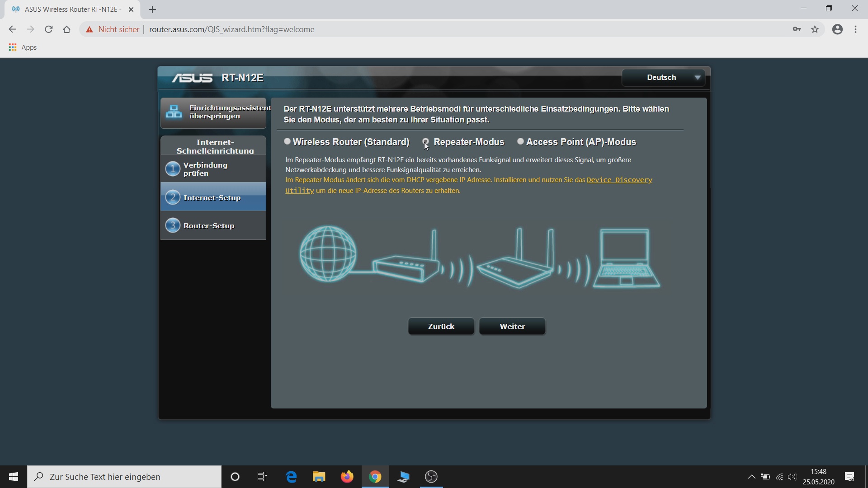Screen dimensions: 868x488
Task: Click the step 2 number circle icon
Action: click(173, 197)
